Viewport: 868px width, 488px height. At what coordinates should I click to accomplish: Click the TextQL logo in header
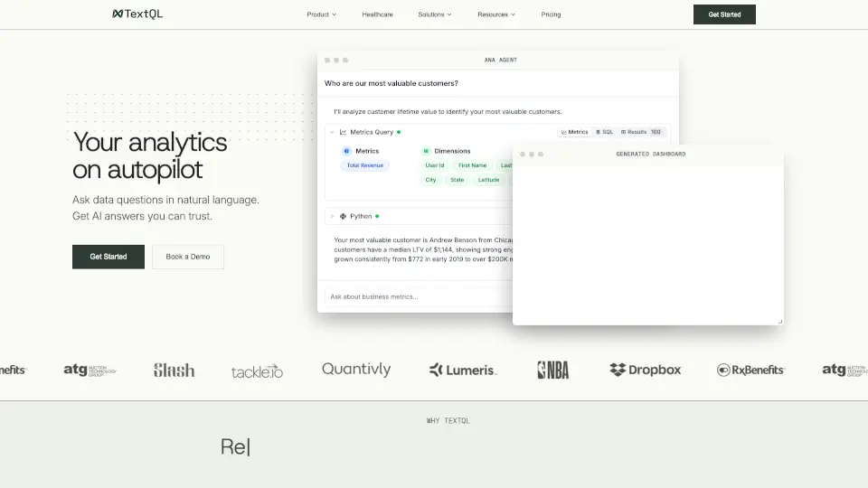pyautogui.click(x=137, y=14)
